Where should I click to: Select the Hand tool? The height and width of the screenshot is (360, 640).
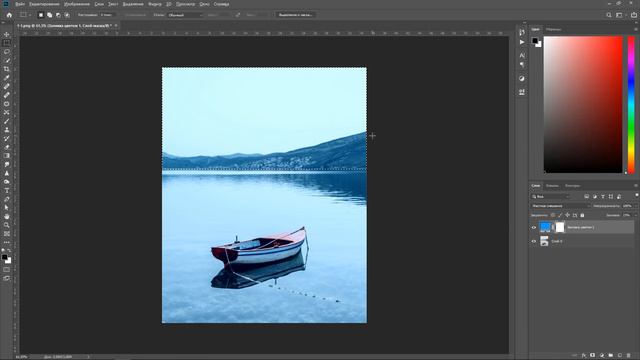click(x=7, y=216)
